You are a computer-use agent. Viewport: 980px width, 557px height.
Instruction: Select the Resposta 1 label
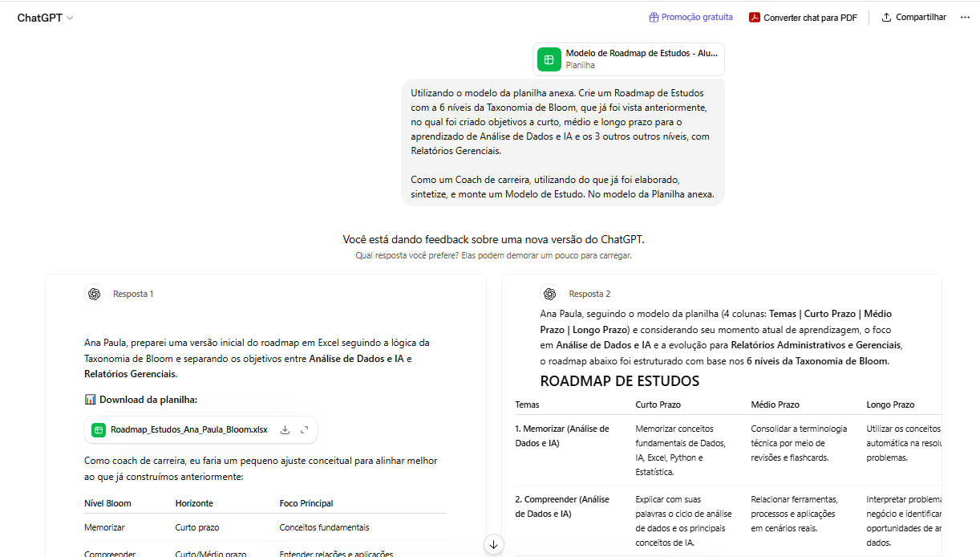pos(133,294)
